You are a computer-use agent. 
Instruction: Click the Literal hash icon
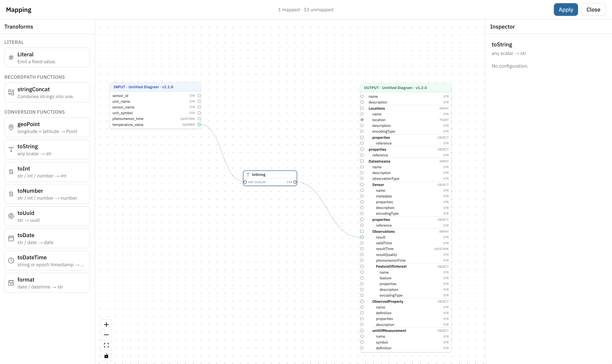coord(11,58)
